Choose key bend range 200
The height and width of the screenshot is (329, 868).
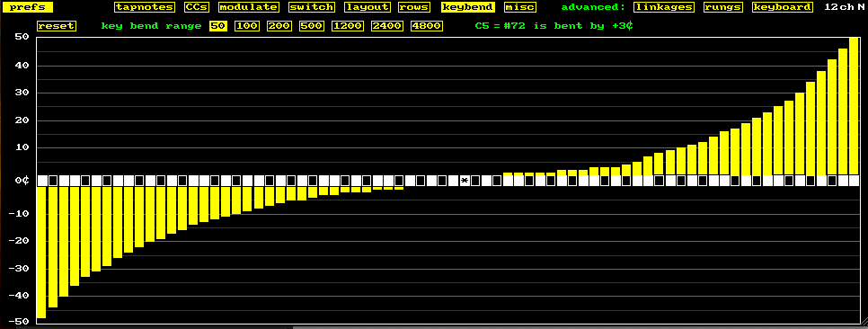coord(279,26)
